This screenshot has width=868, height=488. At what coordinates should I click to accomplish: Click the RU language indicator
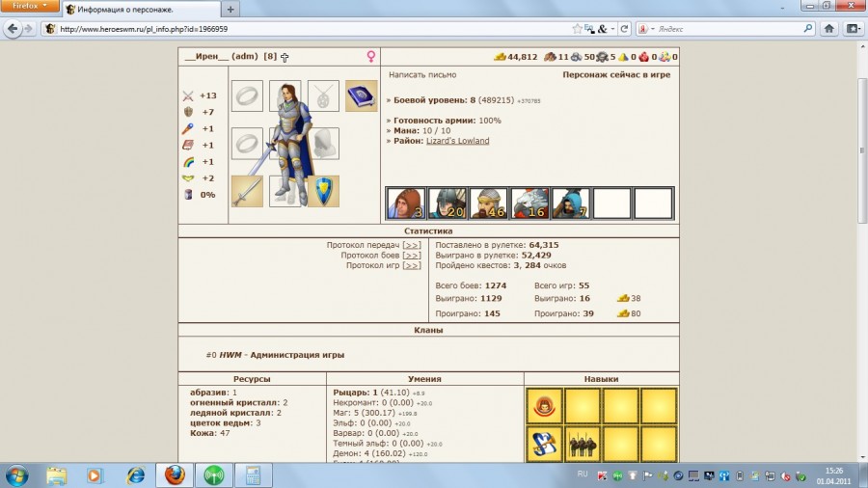tap(583, 474)
